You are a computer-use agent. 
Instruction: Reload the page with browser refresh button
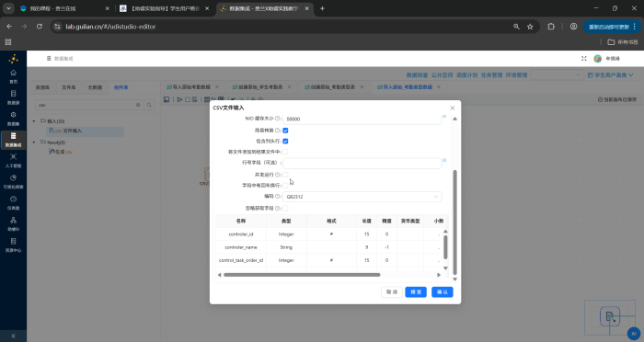tap(40, 27)
